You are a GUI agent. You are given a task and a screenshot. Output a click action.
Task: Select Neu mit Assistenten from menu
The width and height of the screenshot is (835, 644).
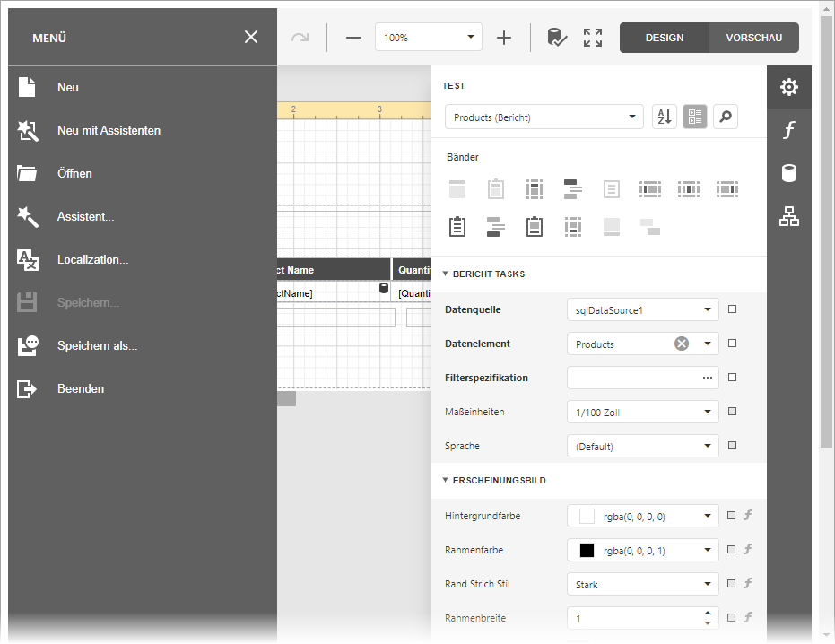pyautogui.click(x=109, y=130)
